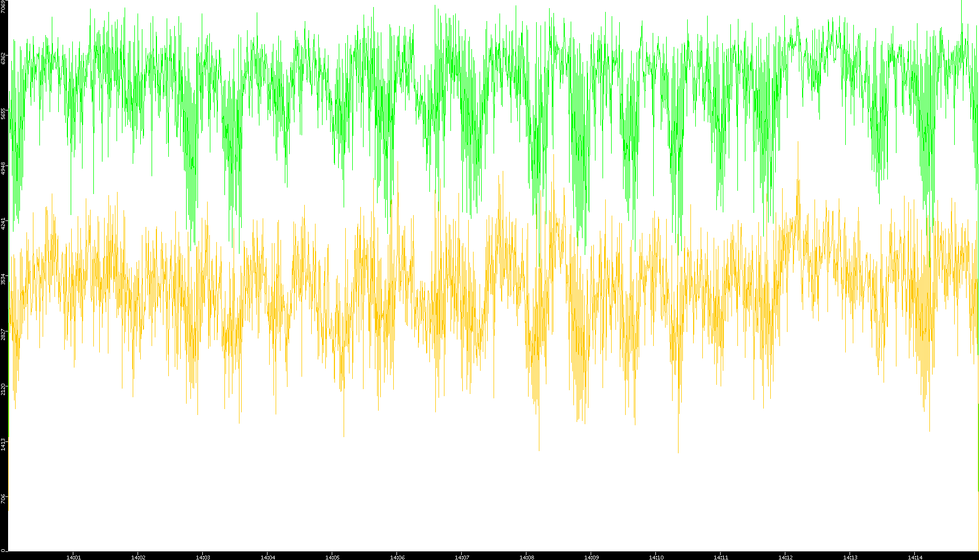The image size is (979, 560).
Task: Click the 14:11 time axis label
Action: [721, 557]
